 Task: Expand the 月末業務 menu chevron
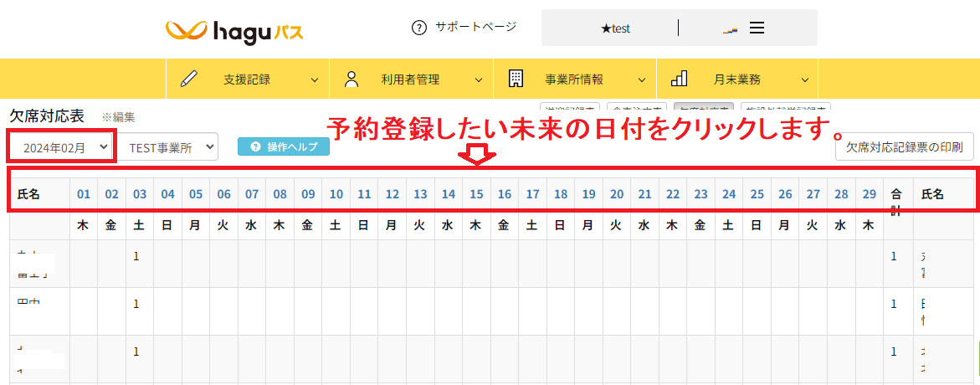click(805, 80)
